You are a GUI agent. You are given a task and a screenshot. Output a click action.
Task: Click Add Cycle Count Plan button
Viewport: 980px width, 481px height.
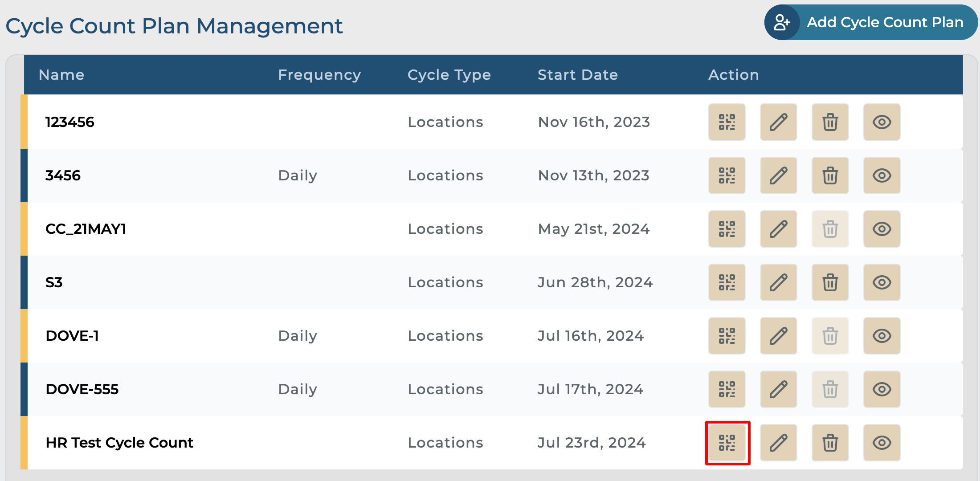871,22
